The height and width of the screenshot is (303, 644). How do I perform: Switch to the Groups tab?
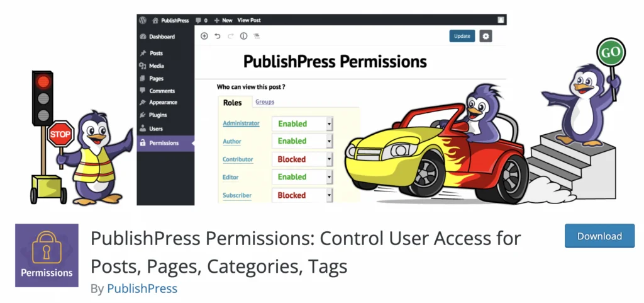coord(265,101)
